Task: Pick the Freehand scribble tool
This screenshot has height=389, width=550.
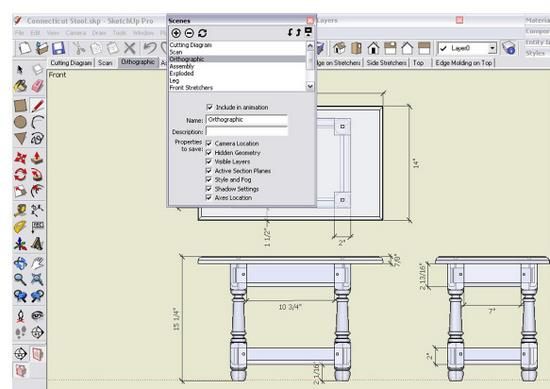Action: 37,139
